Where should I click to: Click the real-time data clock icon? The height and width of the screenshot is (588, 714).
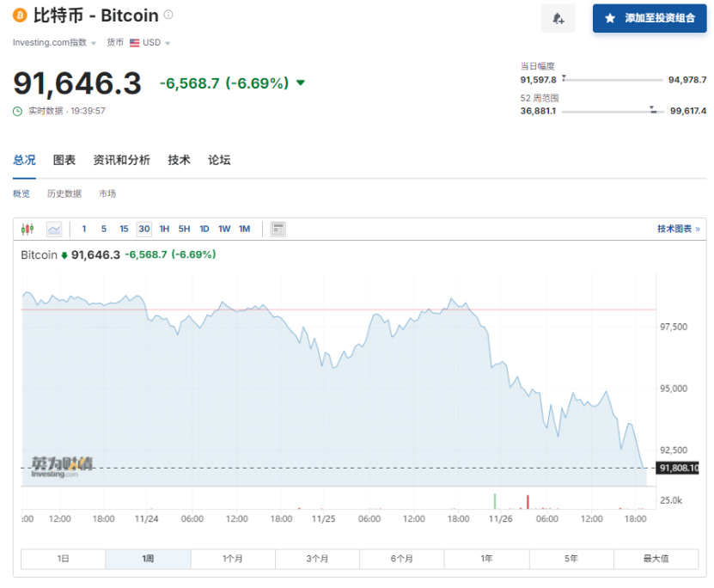point(18,111)
